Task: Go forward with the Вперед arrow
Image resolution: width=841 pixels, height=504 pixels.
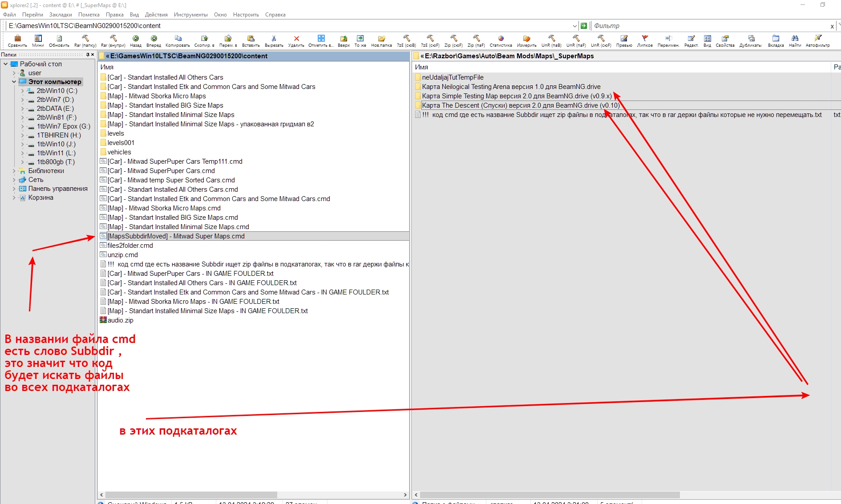Action: click(x=154, y=40)
